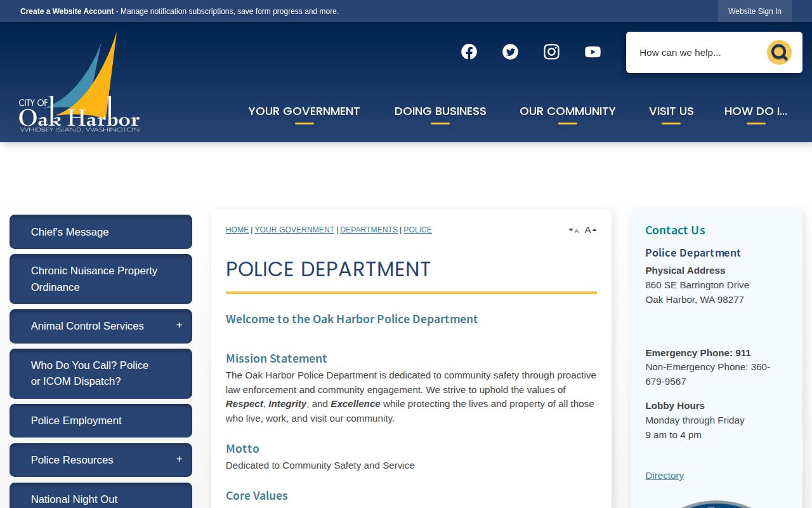812x508 pixels.
Task: Click the City of Oak Harbor logo
Action: pos(79,83)
